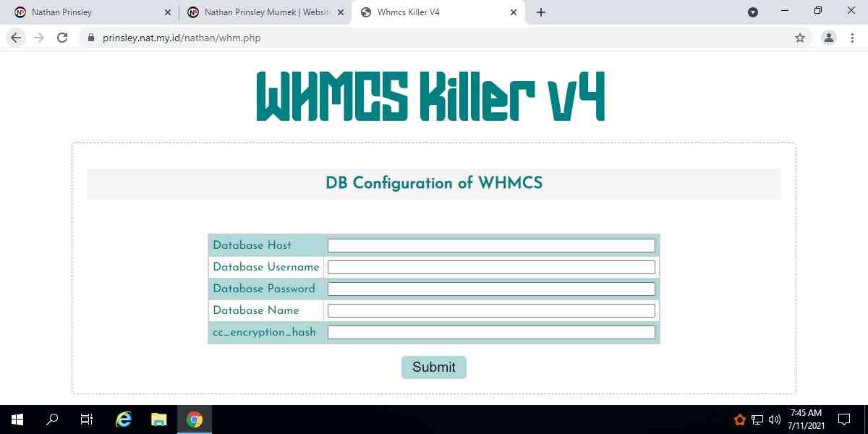The height and width of the screenshot is (434, 868).
Task: Click the "Database Username" label
Action: tap(266, 267)
